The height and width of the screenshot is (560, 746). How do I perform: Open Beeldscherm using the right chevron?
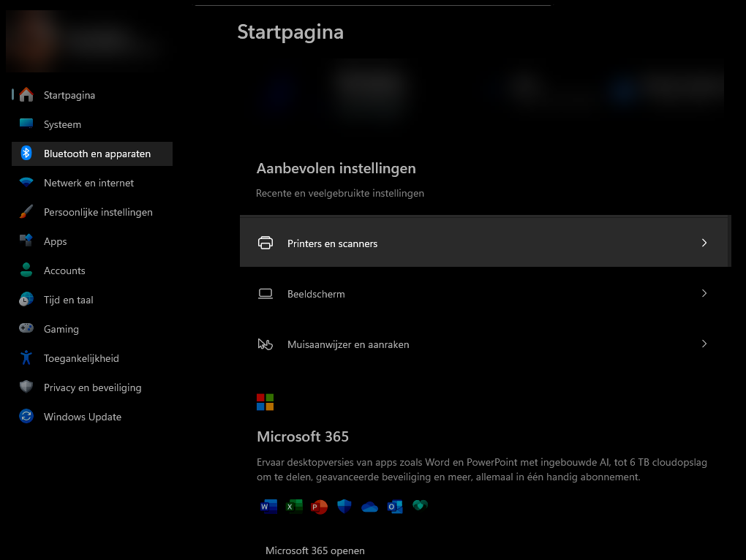(704, 293)
